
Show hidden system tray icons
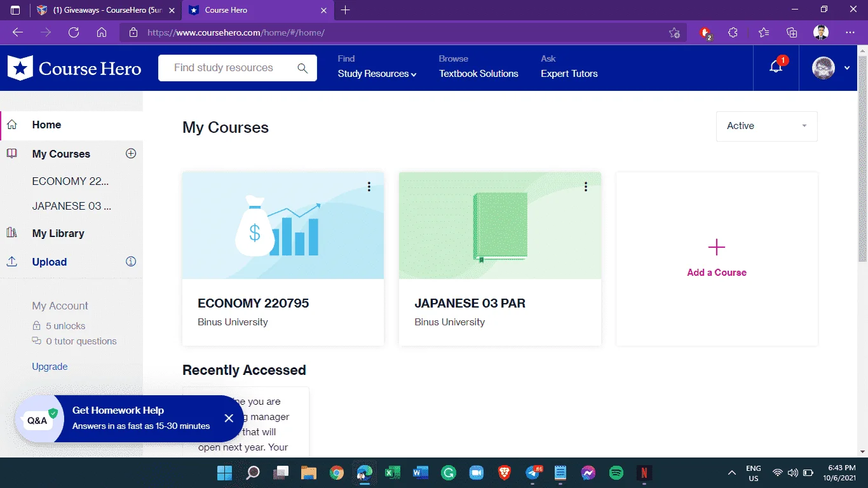732,473
